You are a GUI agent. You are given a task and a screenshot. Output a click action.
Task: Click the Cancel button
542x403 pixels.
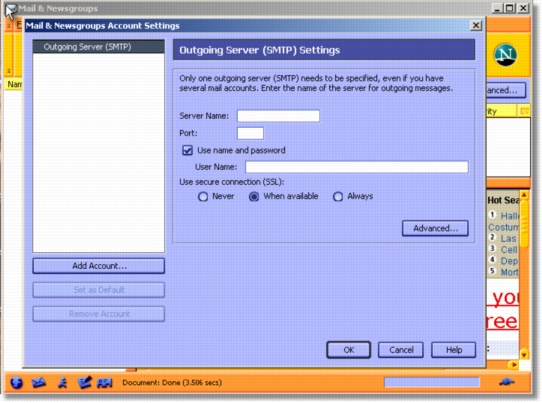(401, 350)
